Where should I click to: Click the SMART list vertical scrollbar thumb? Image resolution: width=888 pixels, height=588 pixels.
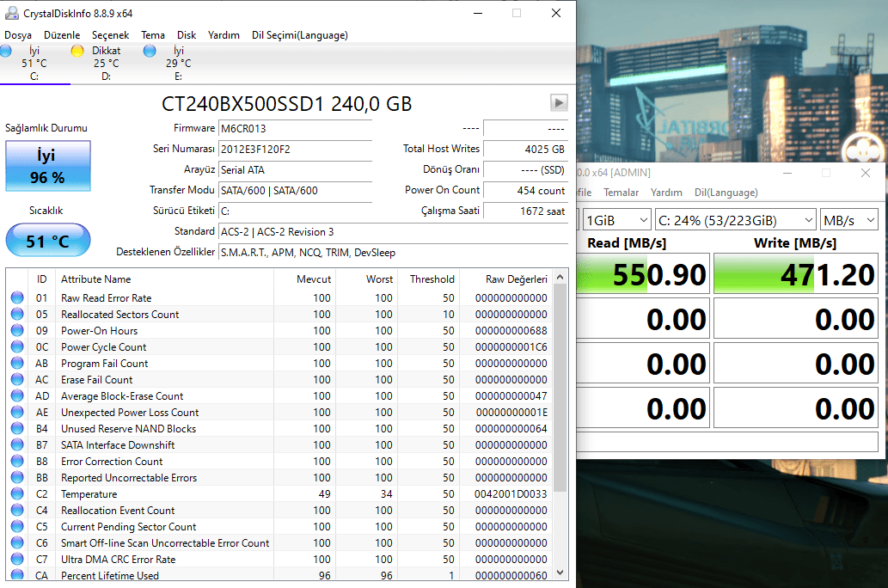coord(560,388)
